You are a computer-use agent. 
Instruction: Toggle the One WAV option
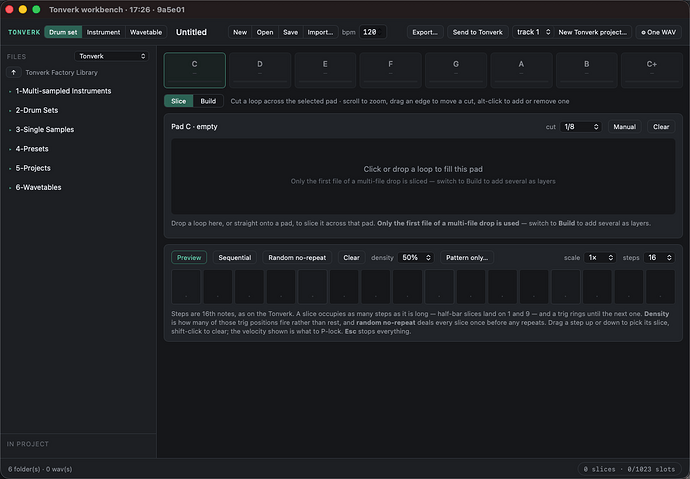click(x=658, y=32)
